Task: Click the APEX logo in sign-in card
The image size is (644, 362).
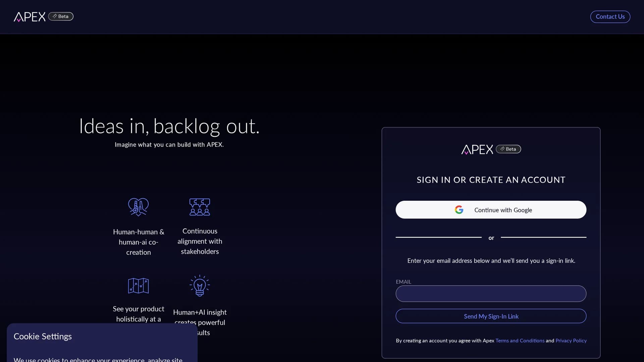Action: [477, 149]
